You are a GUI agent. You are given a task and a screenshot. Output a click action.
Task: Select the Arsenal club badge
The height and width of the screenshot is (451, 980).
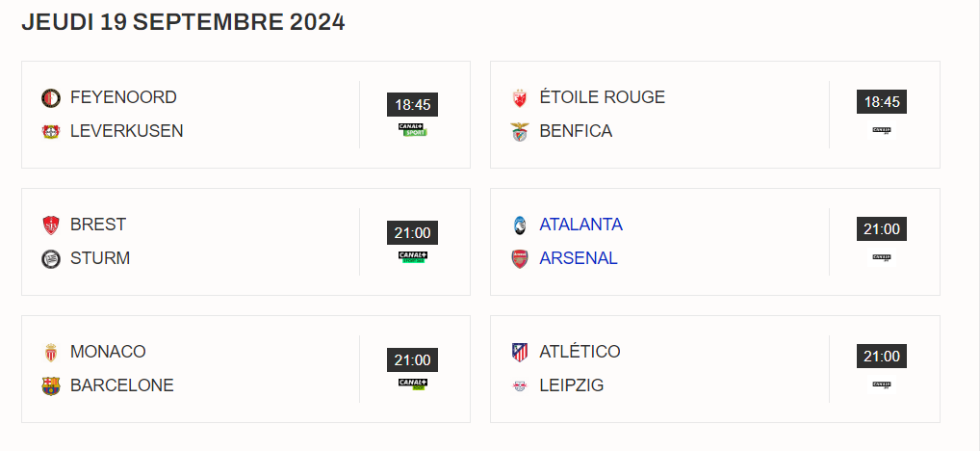[x=520, y=258]
